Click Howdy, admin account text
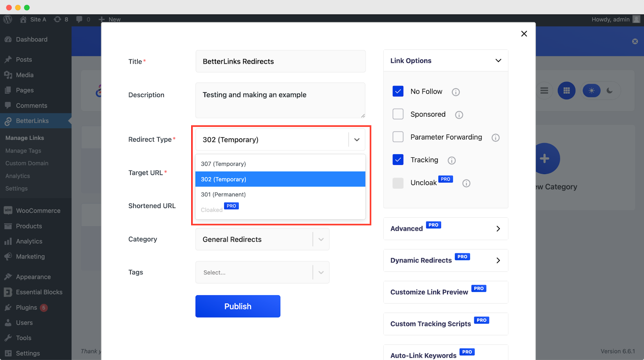 (610, 19)
